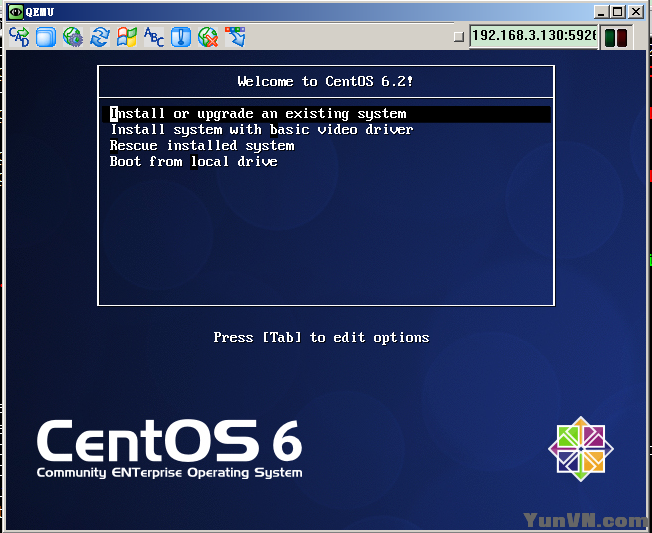Open send custom keys ABC icon
The height and width of the screenshot is (533, 652).
[154, 37]
